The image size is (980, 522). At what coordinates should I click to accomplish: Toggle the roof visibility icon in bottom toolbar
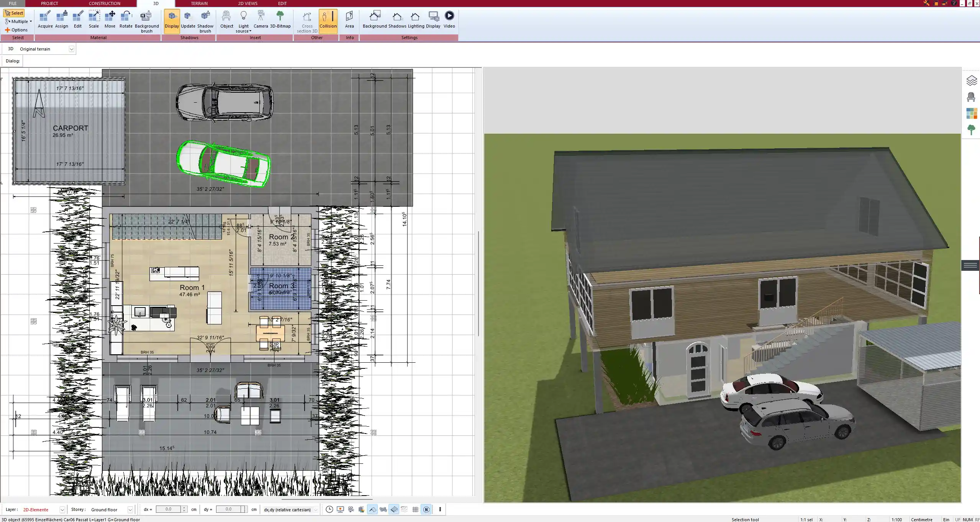click(372, 509)
